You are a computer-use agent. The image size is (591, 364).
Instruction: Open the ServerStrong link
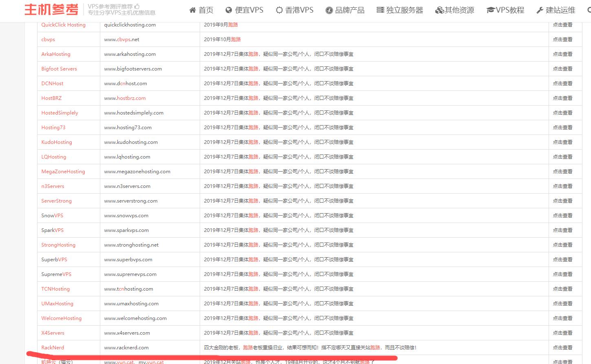(x=57, y=201)
